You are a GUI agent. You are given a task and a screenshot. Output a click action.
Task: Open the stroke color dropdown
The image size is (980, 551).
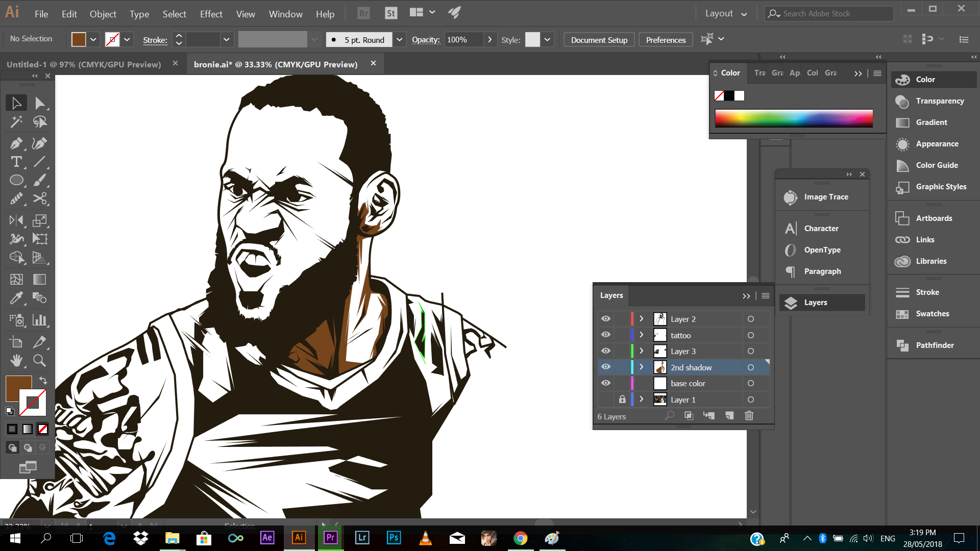coord(127,40)
